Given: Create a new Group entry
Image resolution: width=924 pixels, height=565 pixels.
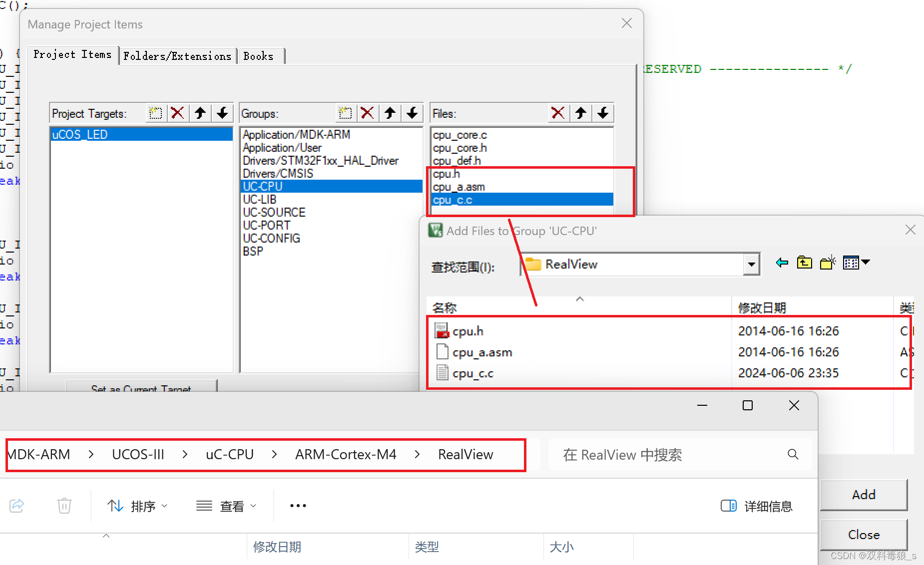Looking at the screenshot, I should pos(345,113).
